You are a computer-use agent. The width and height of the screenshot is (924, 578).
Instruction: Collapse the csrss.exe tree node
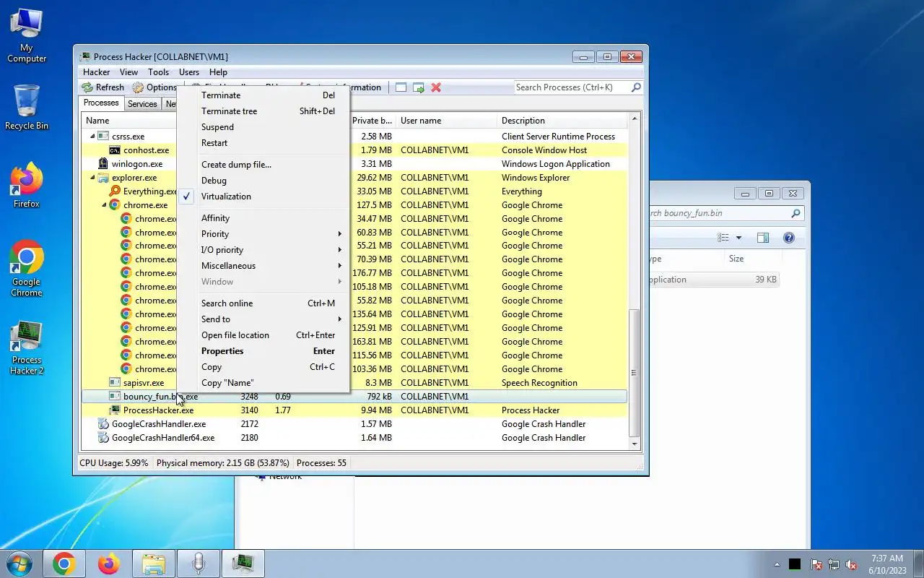point(92,137)
